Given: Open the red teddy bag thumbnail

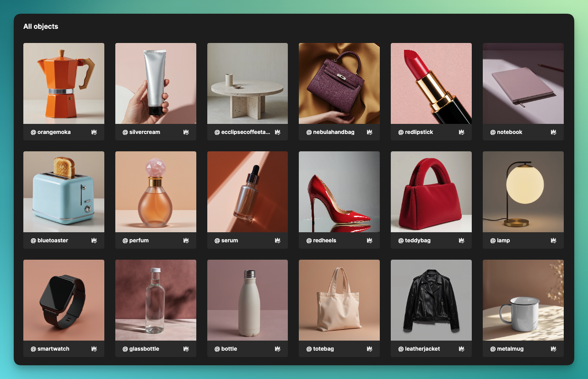Looking at the screenshot, I should click(431, 192).
